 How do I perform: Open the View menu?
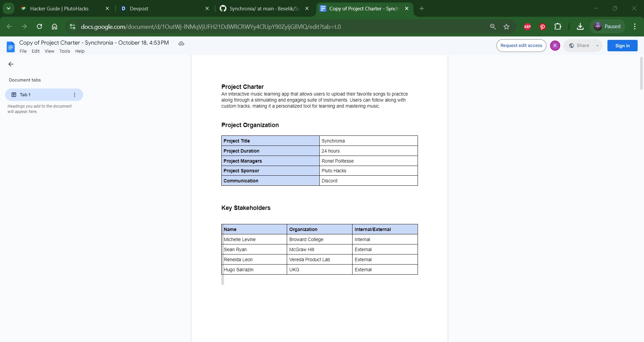(49, 51)
